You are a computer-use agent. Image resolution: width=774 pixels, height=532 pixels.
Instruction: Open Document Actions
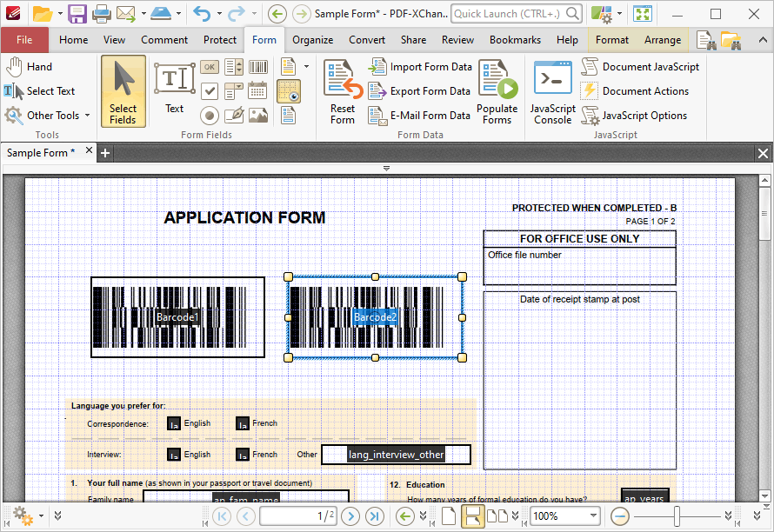tap(635, 91)
